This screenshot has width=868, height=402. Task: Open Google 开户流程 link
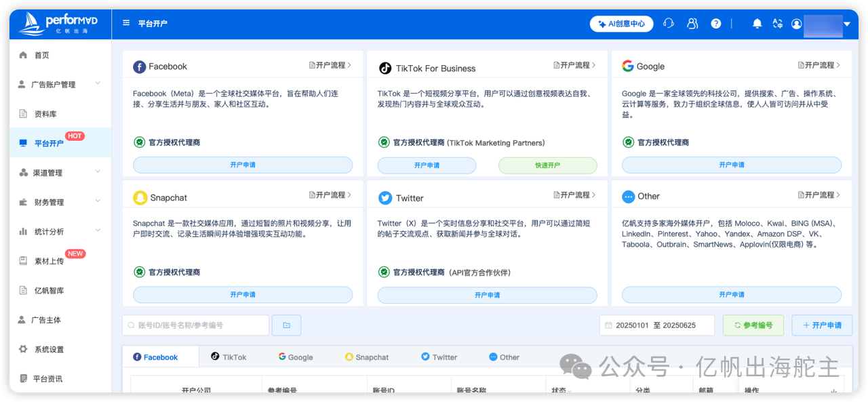click(x=819, y=65)
